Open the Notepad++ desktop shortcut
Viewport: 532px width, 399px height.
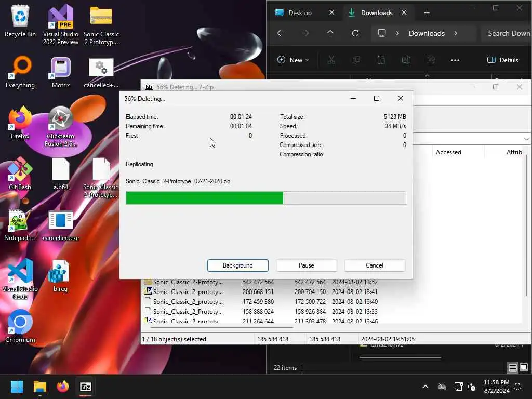coord(20,225)
